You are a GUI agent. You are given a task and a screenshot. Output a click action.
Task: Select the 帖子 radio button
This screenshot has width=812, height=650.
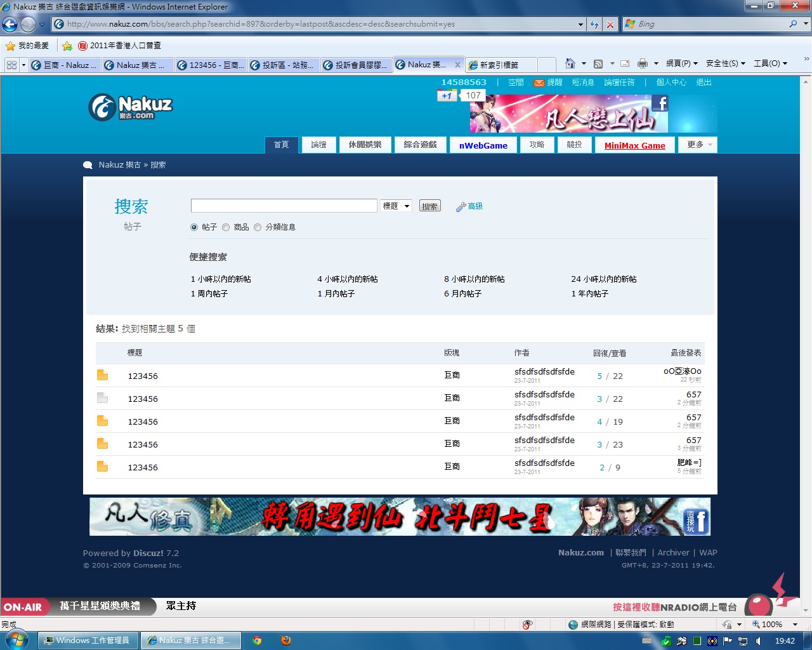[194, 227]
